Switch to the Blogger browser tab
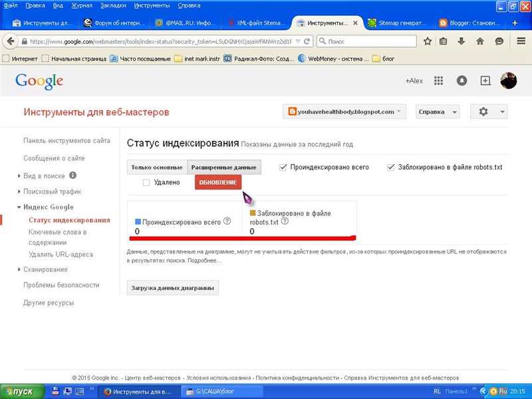 tap(469, 23)
